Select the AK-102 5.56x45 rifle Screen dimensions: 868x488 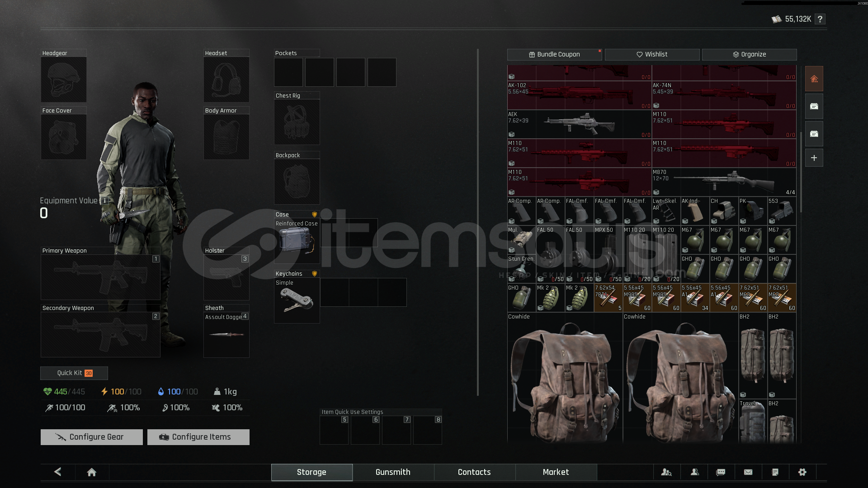(x=579, y=95)
